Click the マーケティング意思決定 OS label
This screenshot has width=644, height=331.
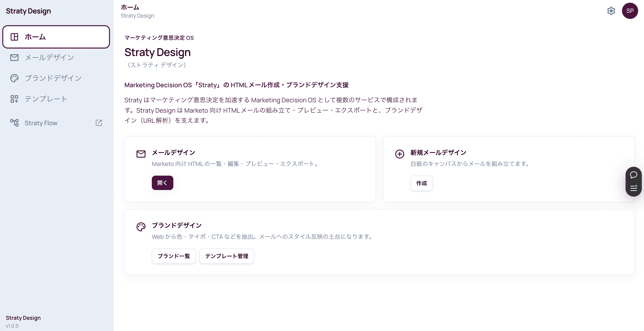(159, 38)
